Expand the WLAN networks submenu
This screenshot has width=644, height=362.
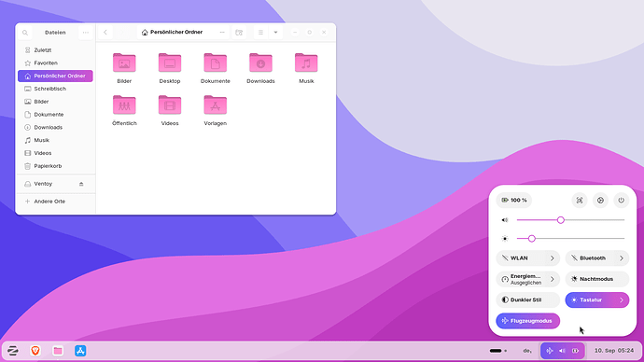pyautogui.click(x=553, y=258)
